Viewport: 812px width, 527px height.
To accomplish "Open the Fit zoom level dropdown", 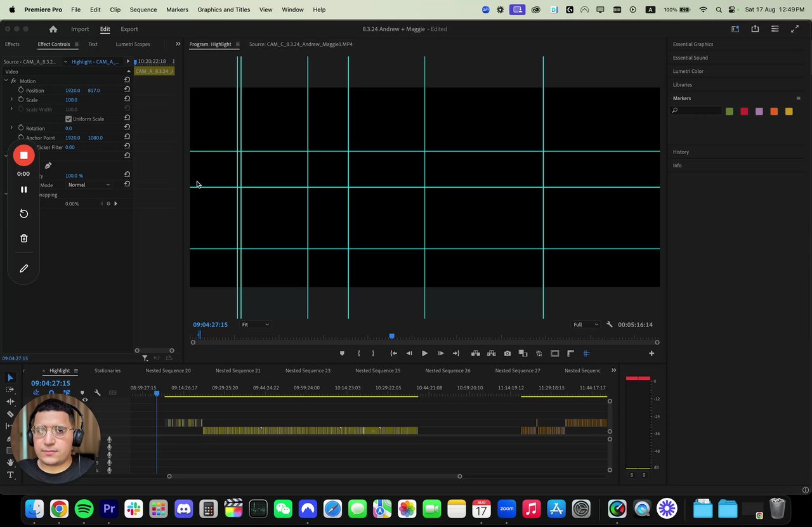I will (x=255, y=325).
